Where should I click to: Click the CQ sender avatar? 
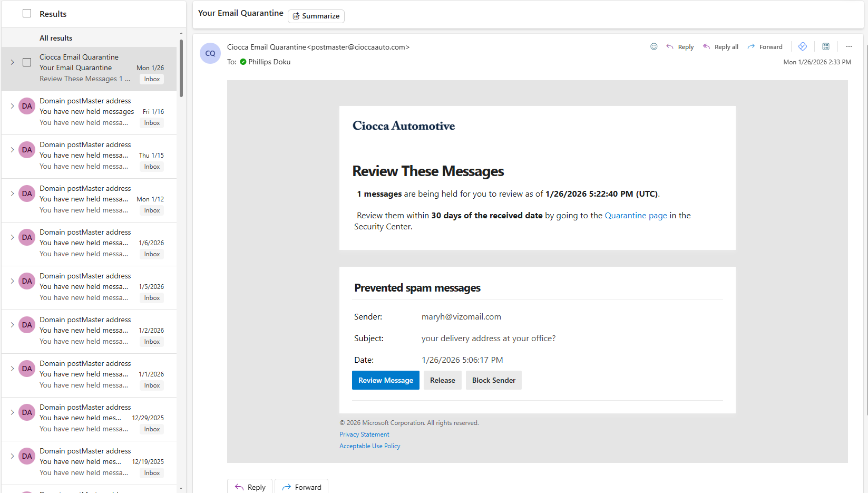click(x=210, y=53)
